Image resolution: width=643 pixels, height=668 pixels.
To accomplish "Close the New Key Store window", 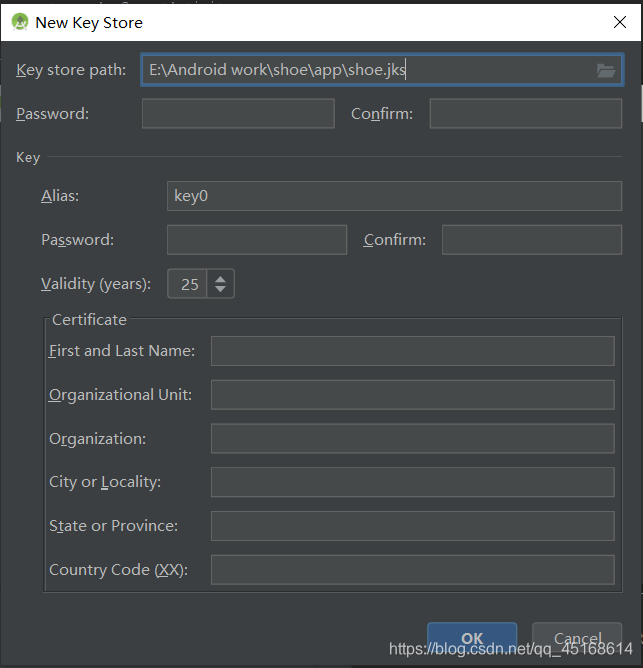I will (620, 22).
